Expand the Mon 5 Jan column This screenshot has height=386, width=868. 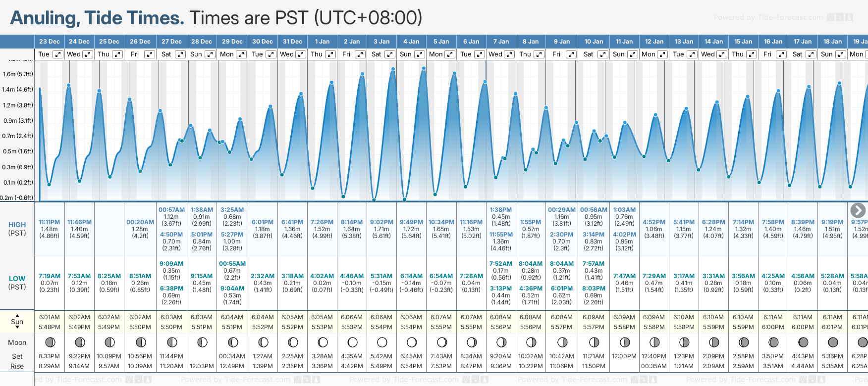(x=449, y=54)
